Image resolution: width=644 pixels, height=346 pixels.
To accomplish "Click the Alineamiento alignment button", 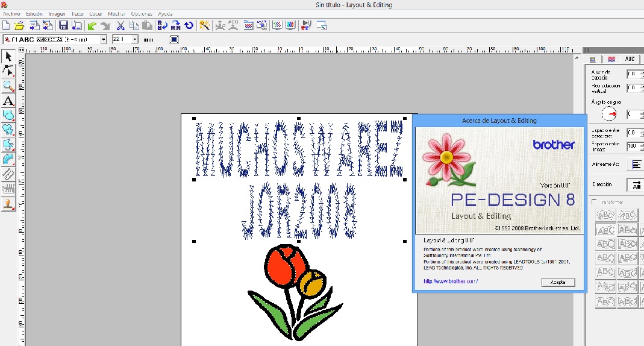I will [636, 165].
